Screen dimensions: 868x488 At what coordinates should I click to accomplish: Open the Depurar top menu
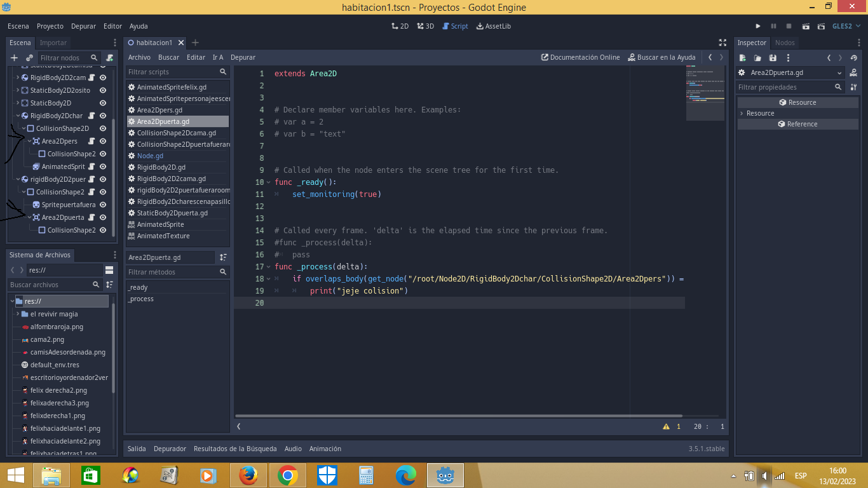[x=83, y=26]
